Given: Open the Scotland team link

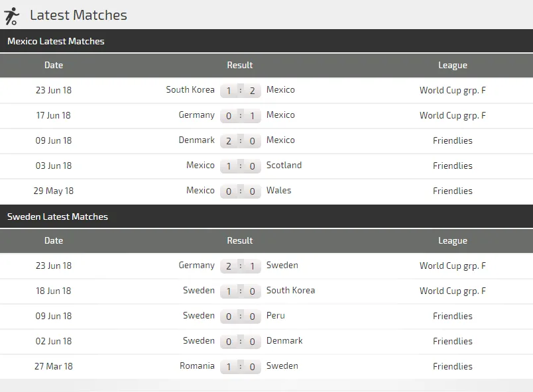Looking at the screenshot, I should coord(284,166).
